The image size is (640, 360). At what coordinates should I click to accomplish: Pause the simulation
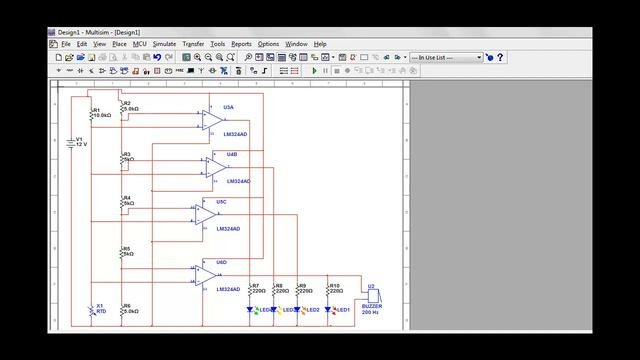tap(325, 71)
